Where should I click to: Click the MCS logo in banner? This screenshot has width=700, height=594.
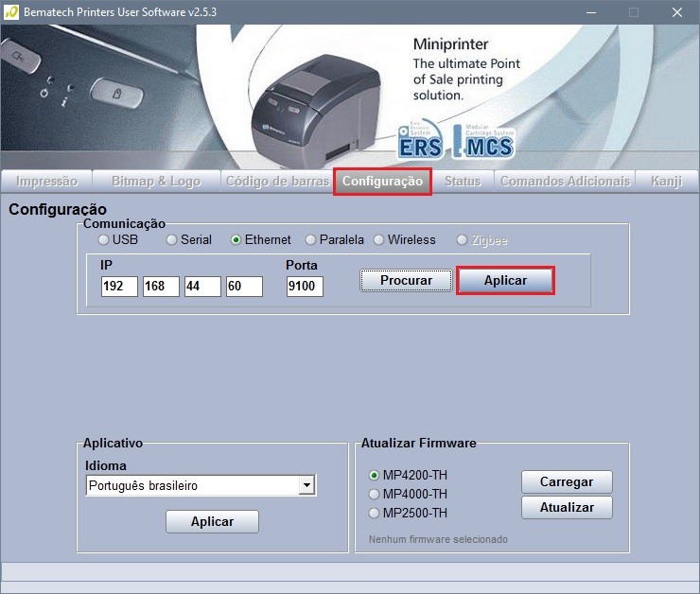tap(483, 142)
